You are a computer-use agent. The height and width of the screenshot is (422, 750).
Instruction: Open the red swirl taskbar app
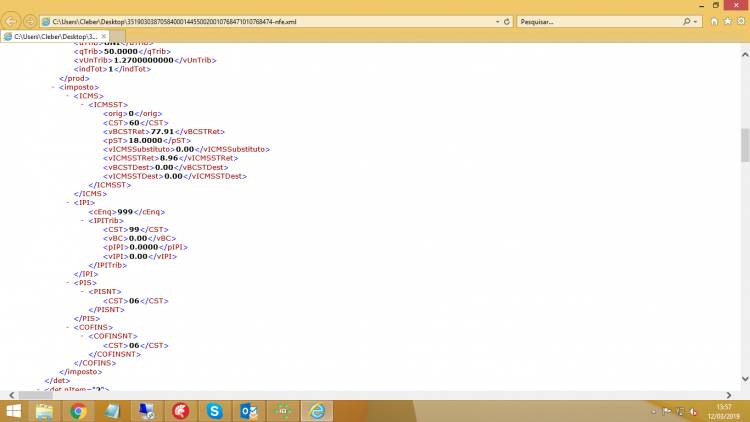point(180,411)
